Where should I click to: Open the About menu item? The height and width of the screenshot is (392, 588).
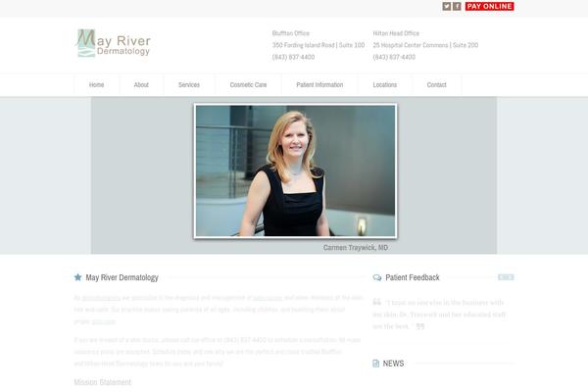(x=141, y=85)
